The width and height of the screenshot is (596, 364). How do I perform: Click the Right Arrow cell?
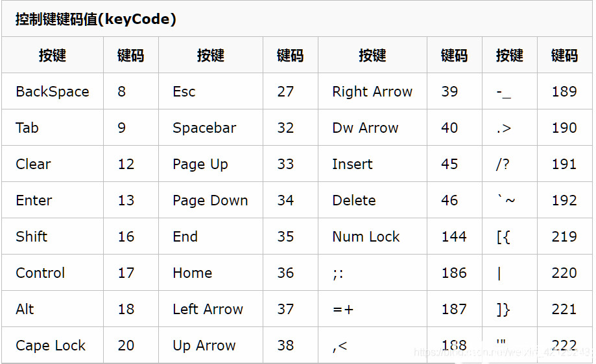(x=372, y=91)
